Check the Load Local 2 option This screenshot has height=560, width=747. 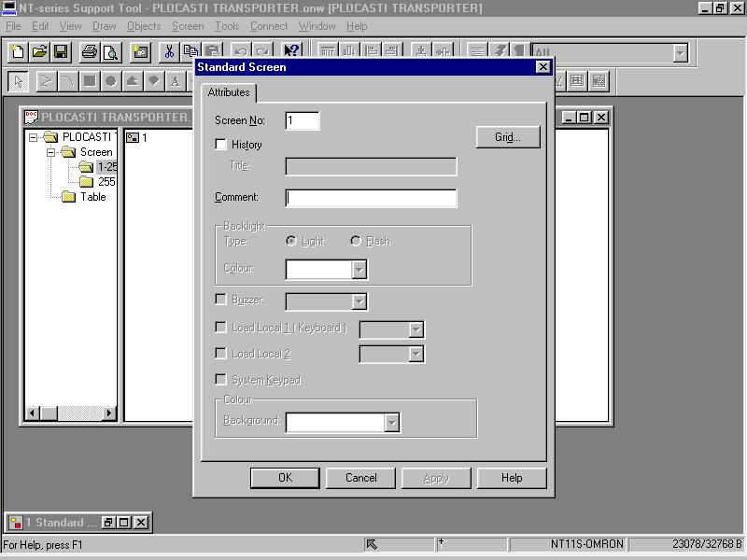pyautogui.click(x=220, y=354)
